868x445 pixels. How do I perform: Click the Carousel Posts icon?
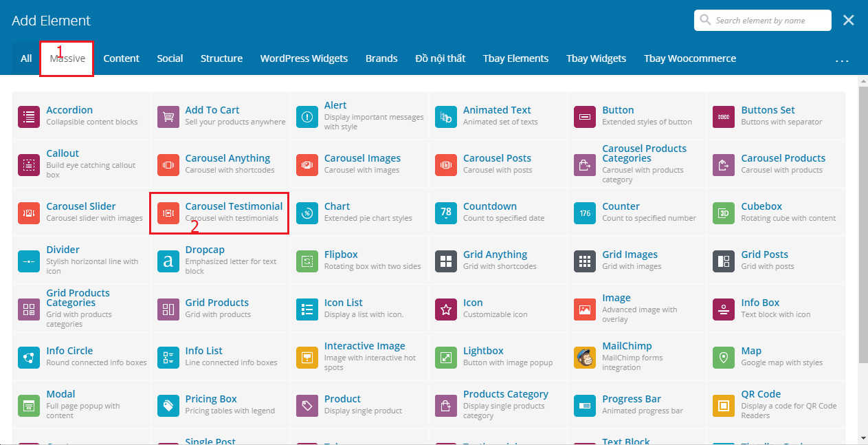(446, 165)
